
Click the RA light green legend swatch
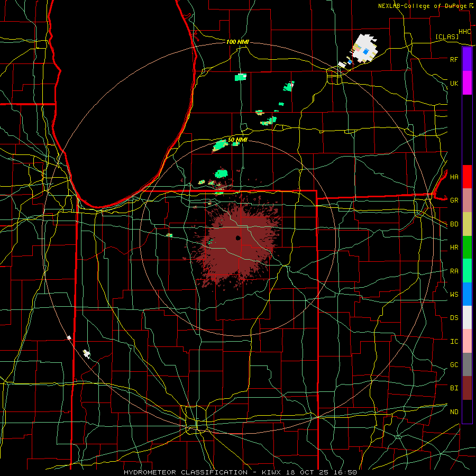click(467, 271)
